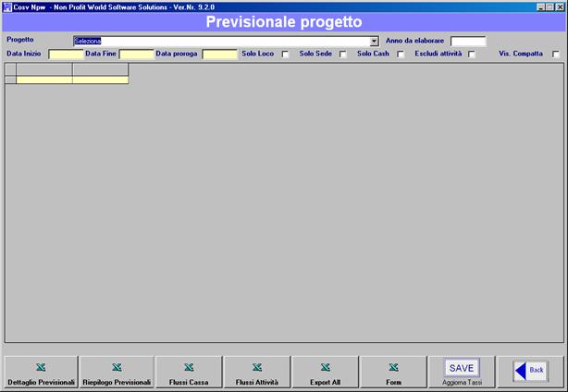Click the Excel icon above Dettaglio Previsionali
The height and width of the screenshot is (392, 568).
pos(41,367)
